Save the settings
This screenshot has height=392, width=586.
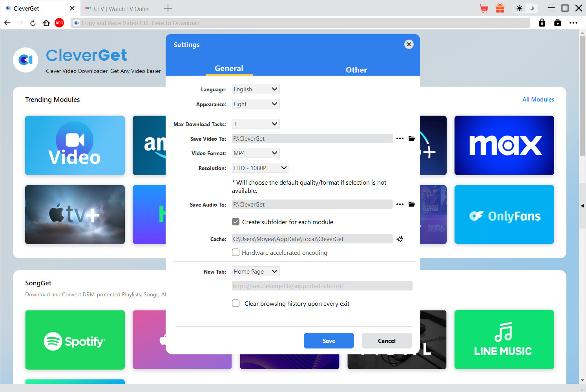329,341
